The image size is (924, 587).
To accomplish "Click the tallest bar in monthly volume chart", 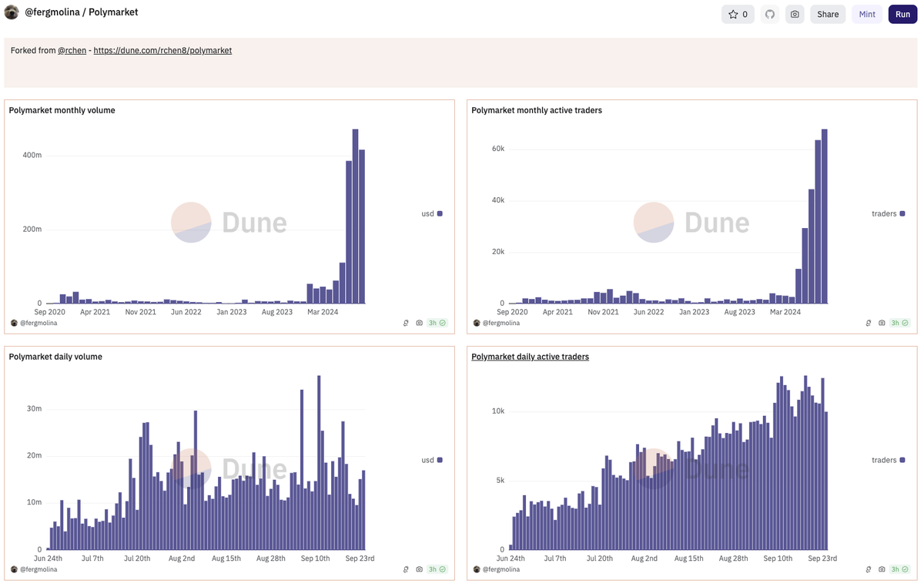I will pyautogui.click(x=355, y=216).
